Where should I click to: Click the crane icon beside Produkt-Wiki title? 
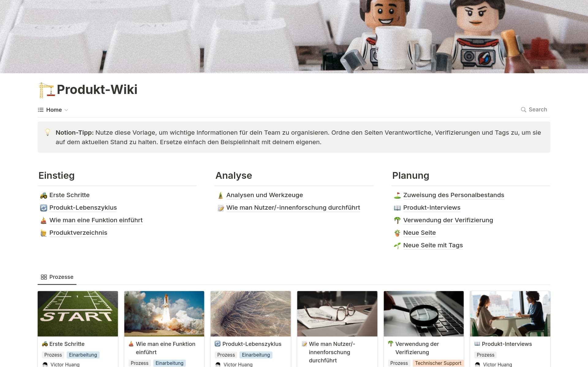pos(46,90)
